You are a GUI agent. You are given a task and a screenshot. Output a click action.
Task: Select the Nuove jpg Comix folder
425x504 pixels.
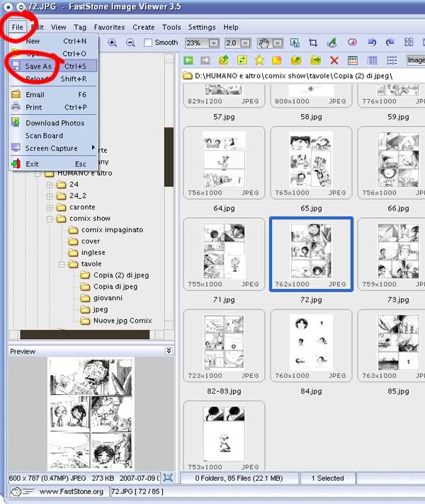pos(123,321)
